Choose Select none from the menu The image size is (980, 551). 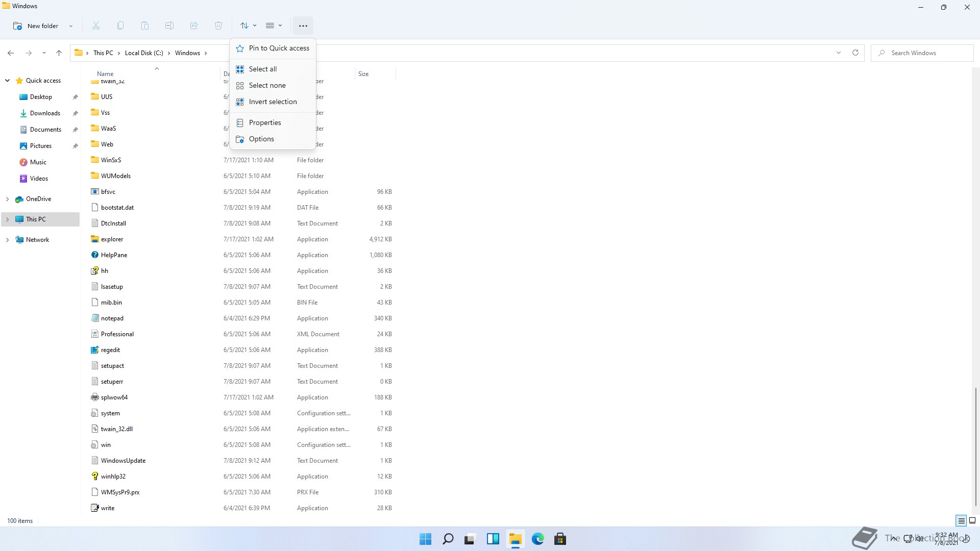pyautogui.click(x=273, y=85)
